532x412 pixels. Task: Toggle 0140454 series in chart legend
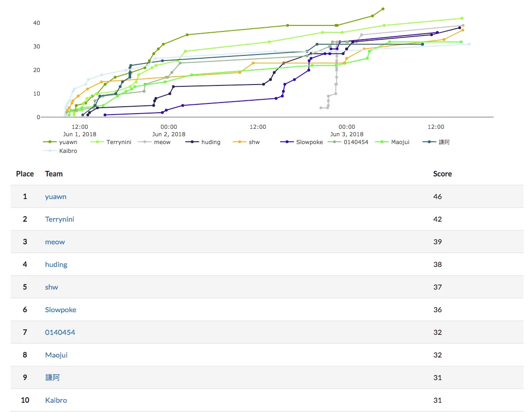pyautogui.click(x=348, y=142)
